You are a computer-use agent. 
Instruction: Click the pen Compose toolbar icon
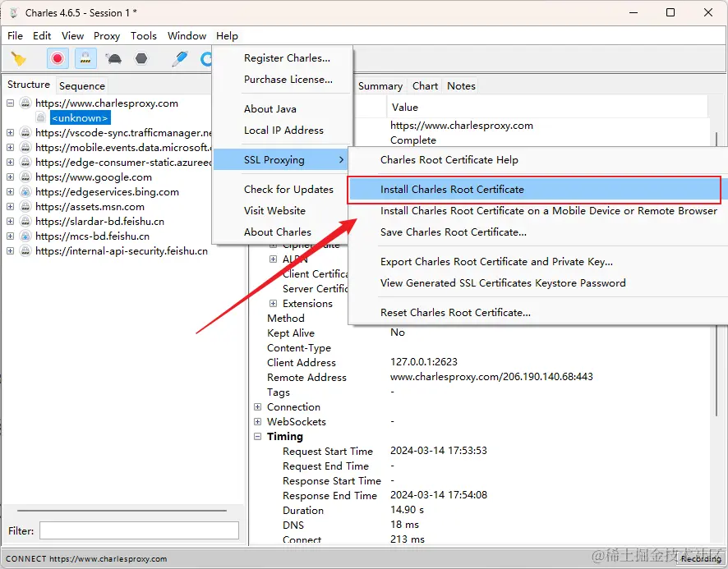coord(180,59)
